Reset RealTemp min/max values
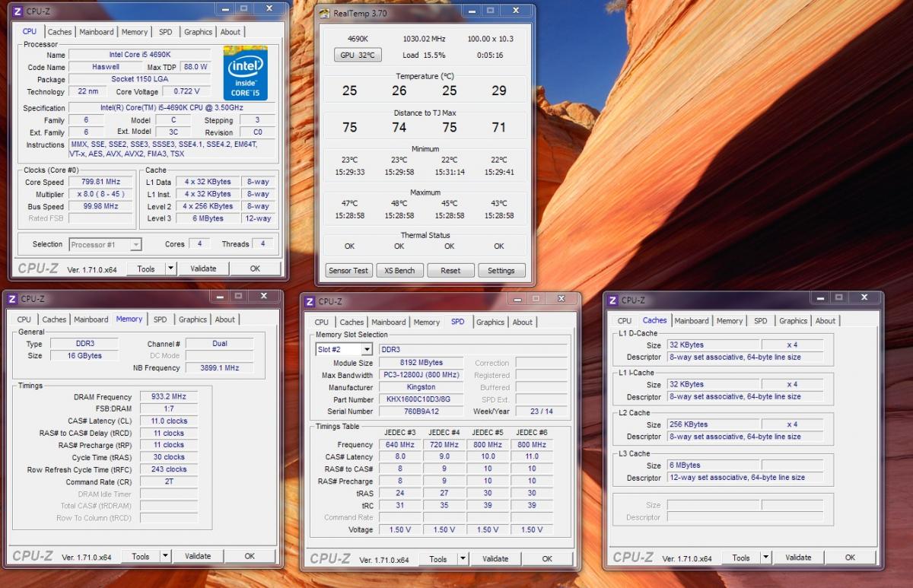Screen dimensions: 913x588 coord(450,270)
